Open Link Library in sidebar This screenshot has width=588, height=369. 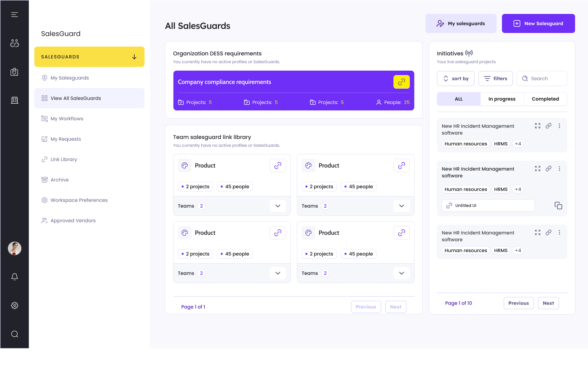(64, 159)
